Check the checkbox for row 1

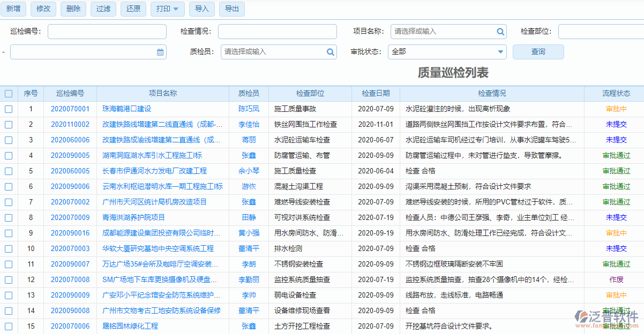(x=9, y=109)
